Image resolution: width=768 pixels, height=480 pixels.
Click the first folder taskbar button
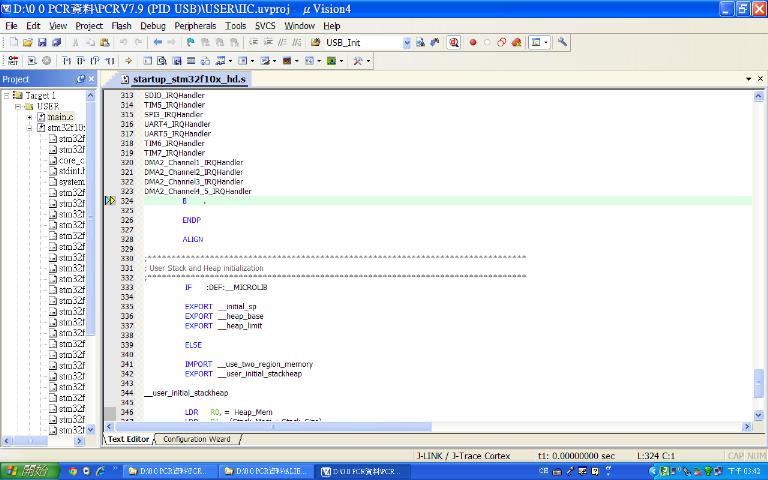pyautogui.click(x=168, y=472)
